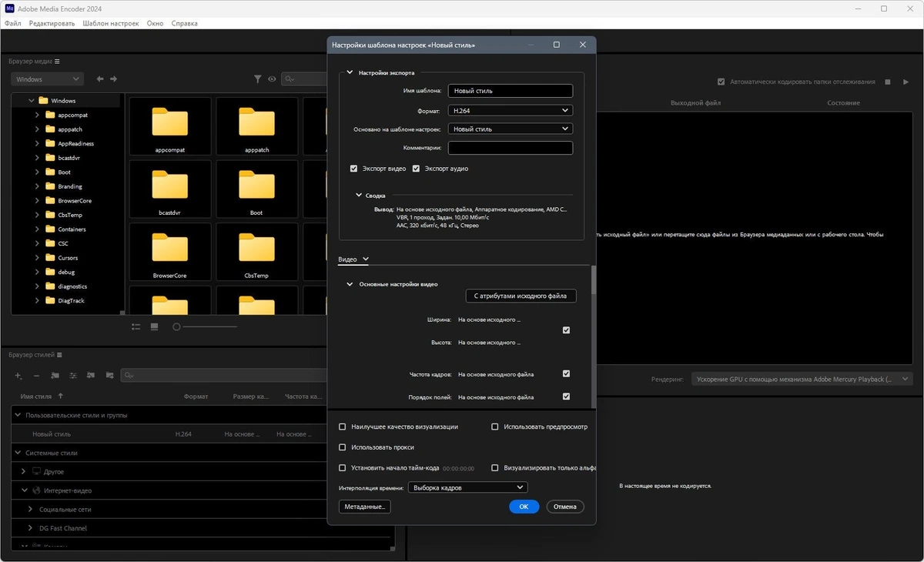Confirm dialog with OK button
The image size is (924, 562).
[524, 507]
